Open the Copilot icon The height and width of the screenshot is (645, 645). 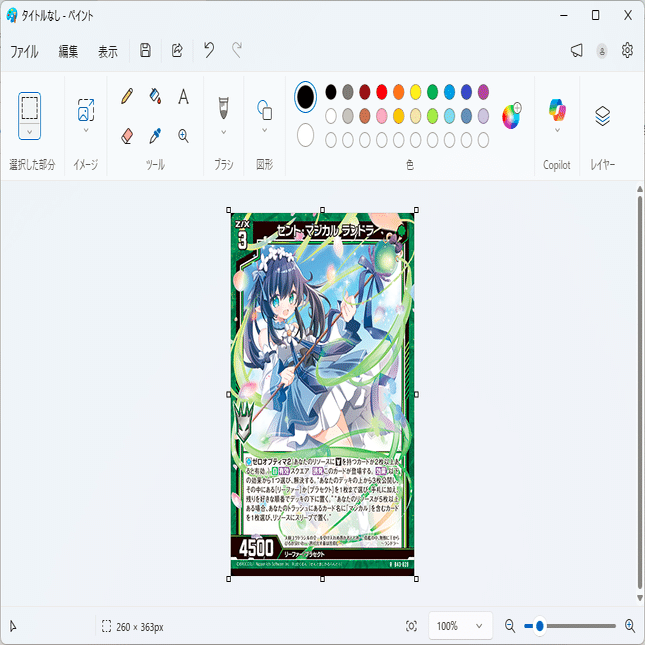click(557, 110)
